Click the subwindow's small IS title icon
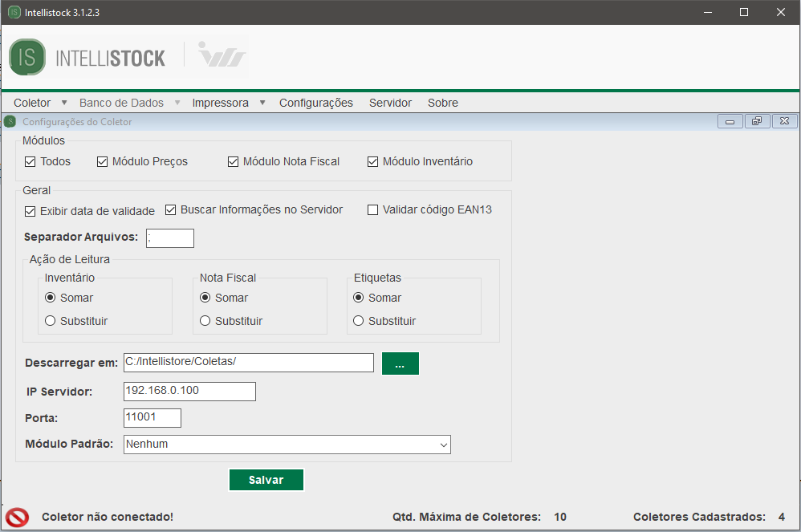Viewport: 801px width, 532px height. 10,122
